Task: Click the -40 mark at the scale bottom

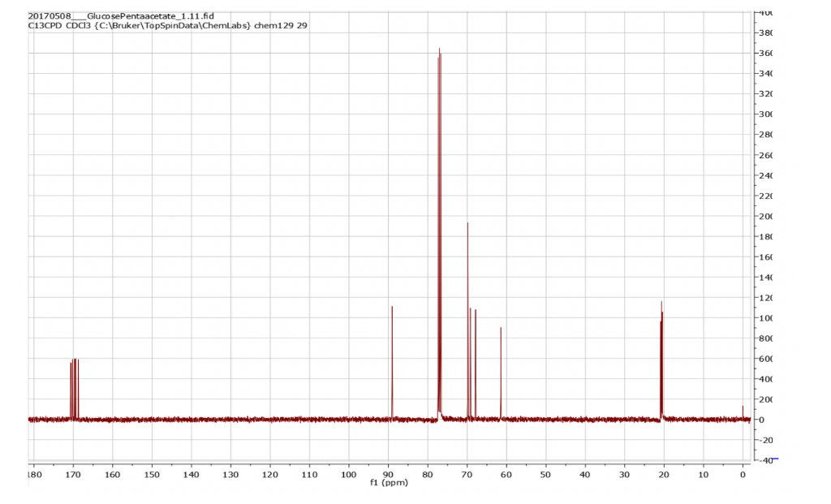Action: click(767, 459)
